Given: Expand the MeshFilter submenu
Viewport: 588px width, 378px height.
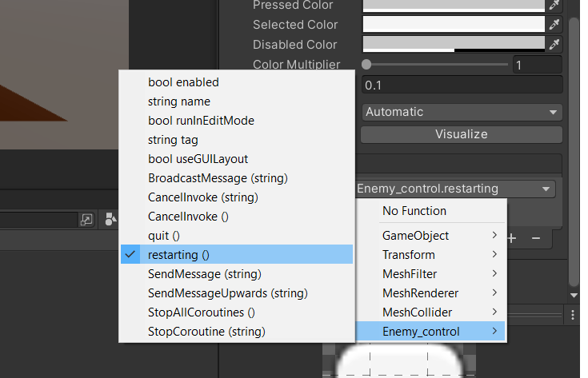Looking at the screenshot, I should click(431, 274).
